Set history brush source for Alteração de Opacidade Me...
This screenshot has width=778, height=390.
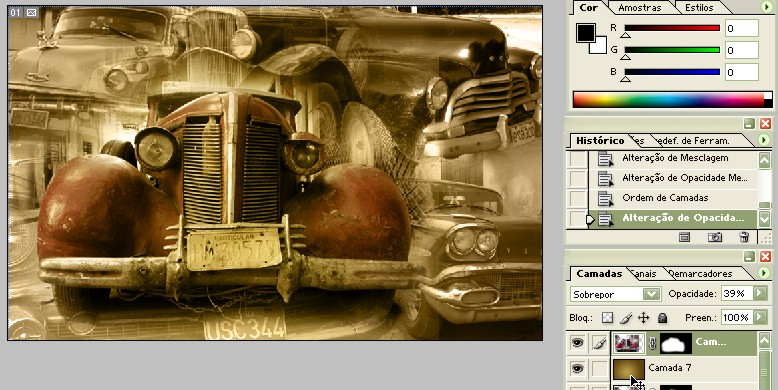point(578,179)
